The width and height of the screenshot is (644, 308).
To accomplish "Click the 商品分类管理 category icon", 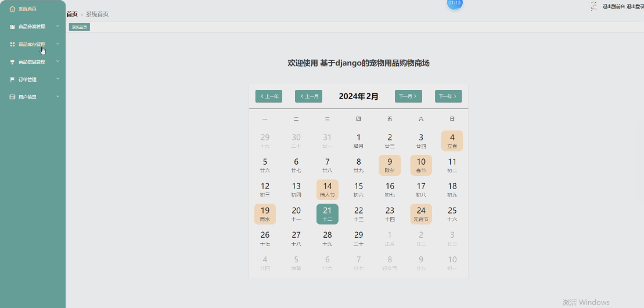I will (12, 27).
